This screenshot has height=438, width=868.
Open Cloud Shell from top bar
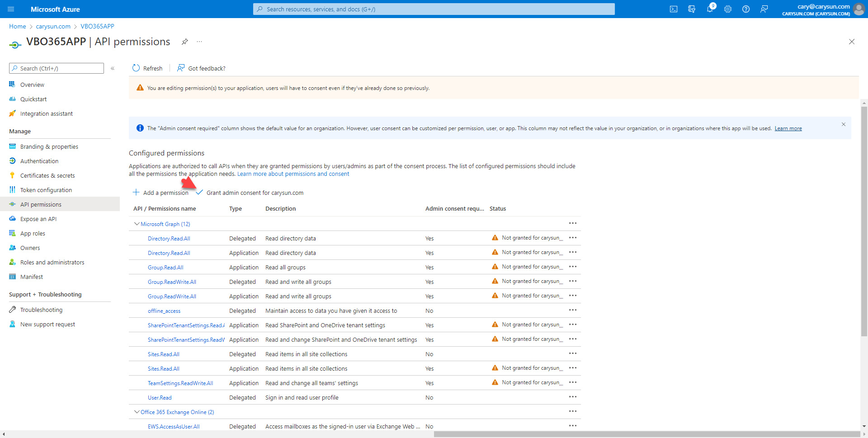tap(673, 9)
